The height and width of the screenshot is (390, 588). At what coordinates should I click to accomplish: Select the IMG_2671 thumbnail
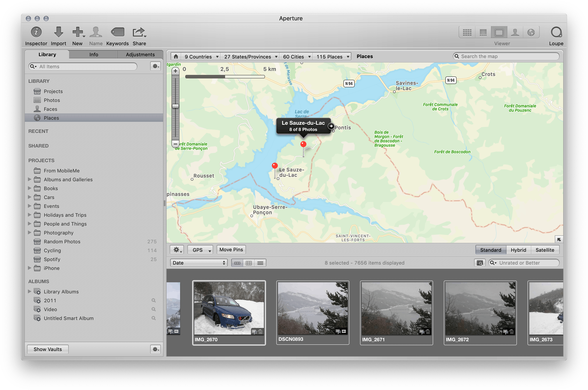396,308
